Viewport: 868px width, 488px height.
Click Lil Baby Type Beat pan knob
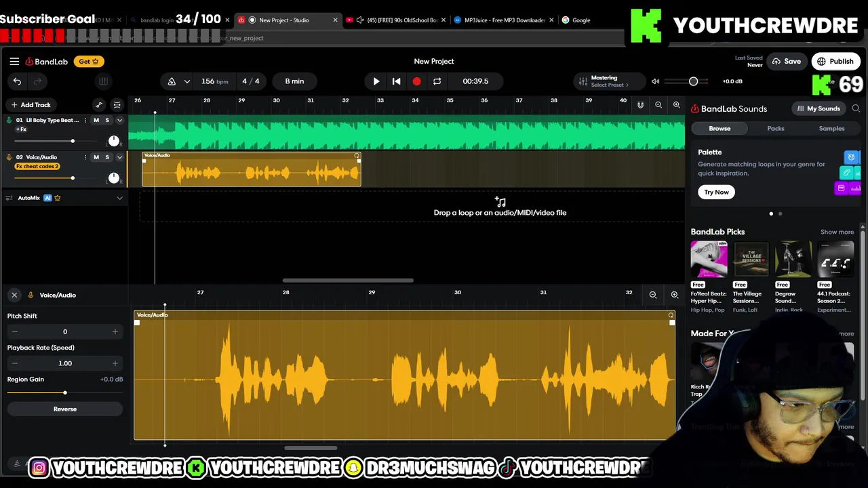point(113,141)
